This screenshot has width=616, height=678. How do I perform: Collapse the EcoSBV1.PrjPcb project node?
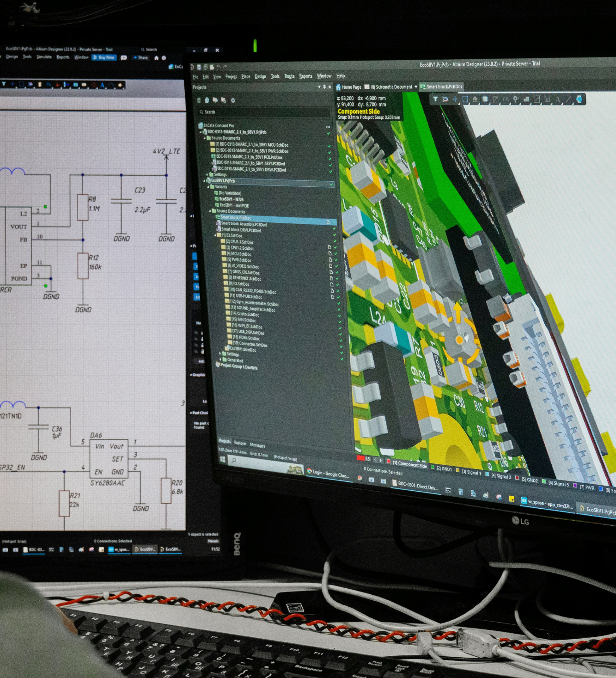205,181
